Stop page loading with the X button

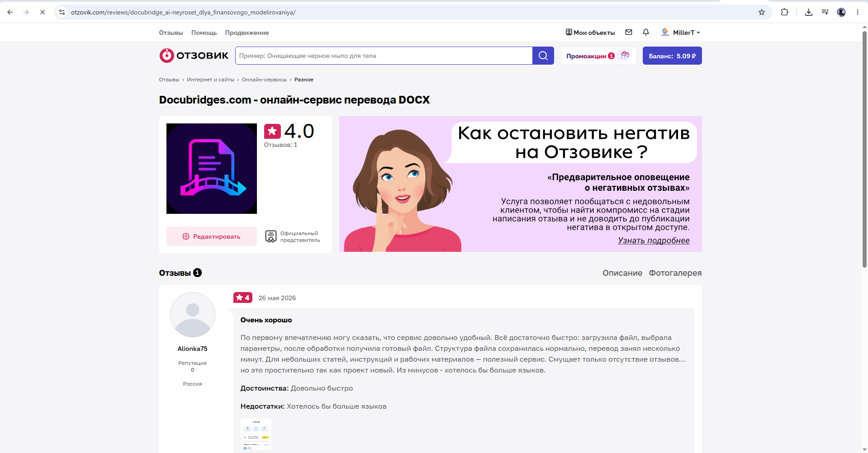pyautogui.click(x=43, y=12)
